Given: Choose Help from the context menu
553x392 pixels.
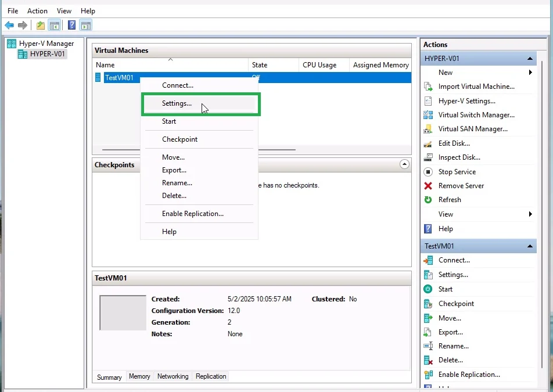Looking at the screenshot, I should coord(199,232).
